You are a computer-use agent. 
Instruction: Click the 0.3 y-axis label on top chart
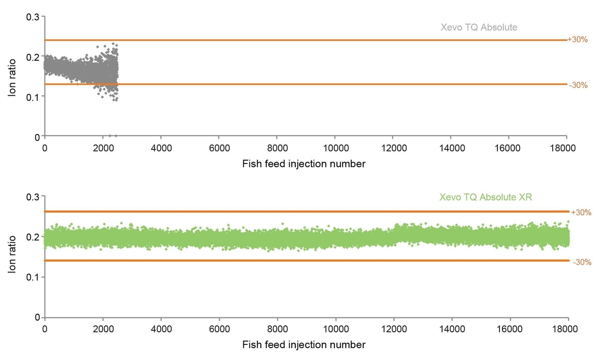tap(34, 17)
